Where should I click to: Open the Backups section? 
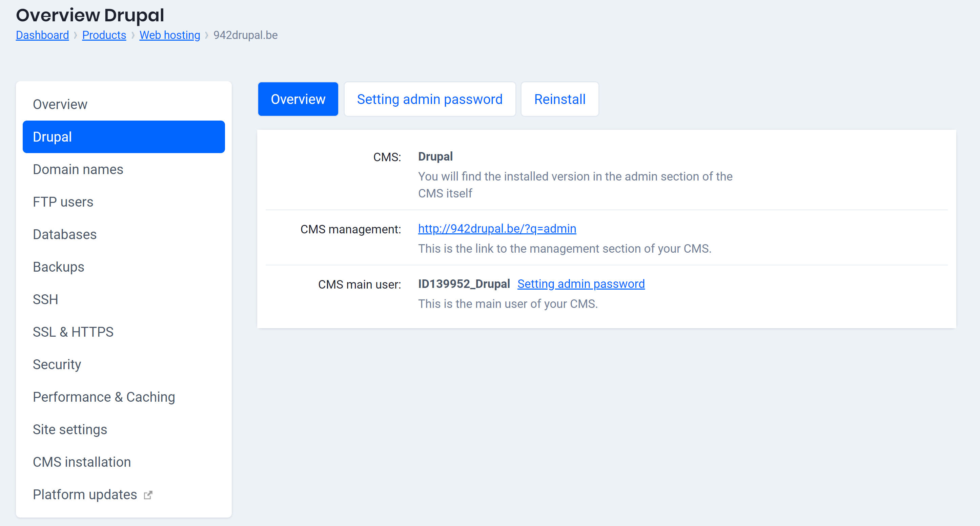[59, 267]
